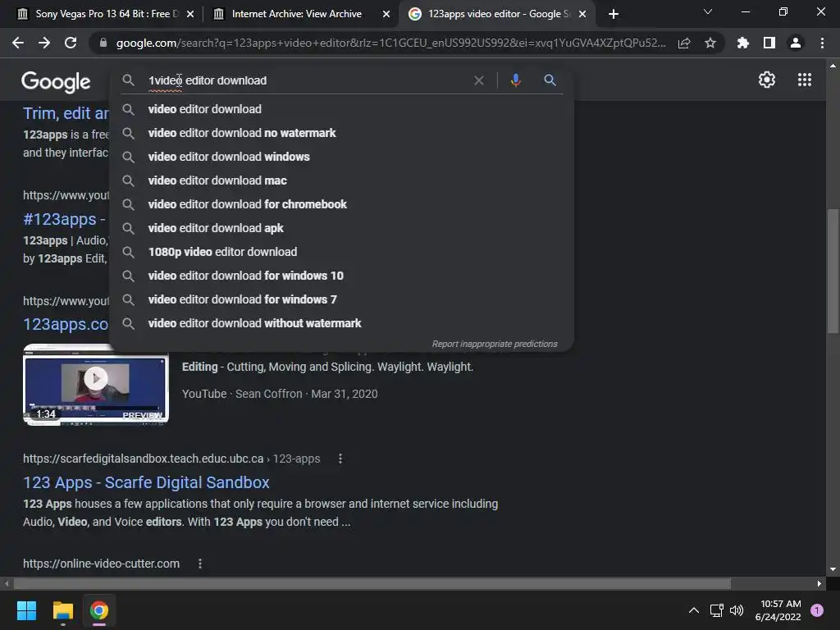Open Chrome's three-dot menu
Screen dimensions: 840x630
pyautogui.click(x=822, y=43)
